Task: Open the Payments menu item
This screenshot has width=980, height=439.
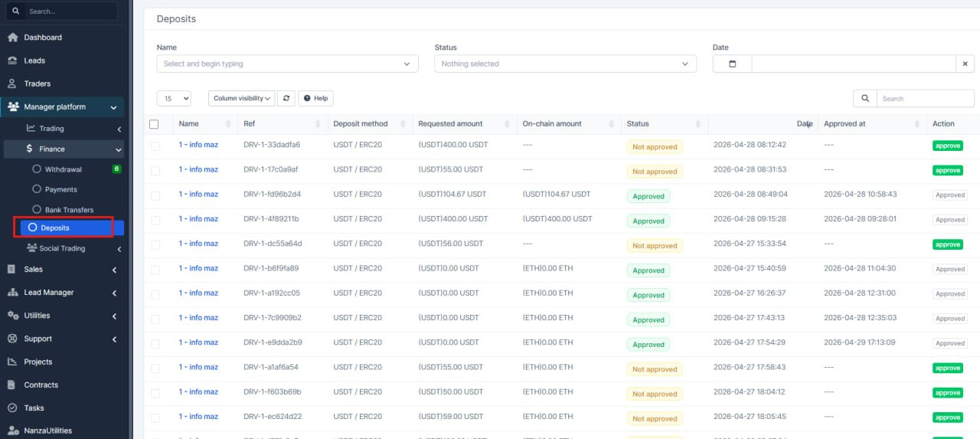Action: 61,189
